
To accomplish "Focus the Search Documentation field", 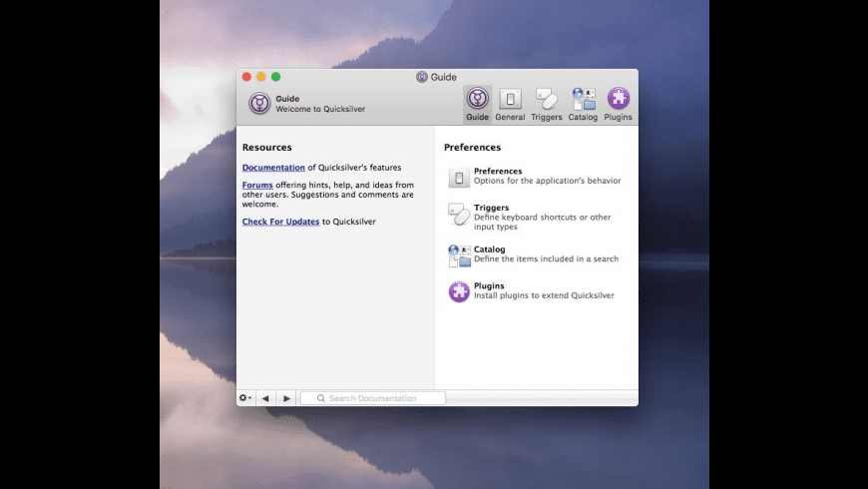I will 372,398.
